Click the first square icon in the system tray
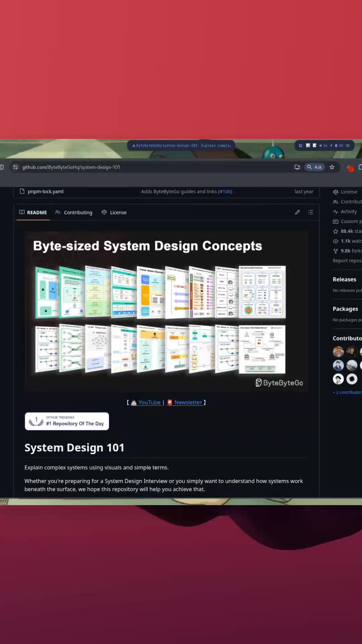Viewport: 362px width, 644px height. coord(300,146)
